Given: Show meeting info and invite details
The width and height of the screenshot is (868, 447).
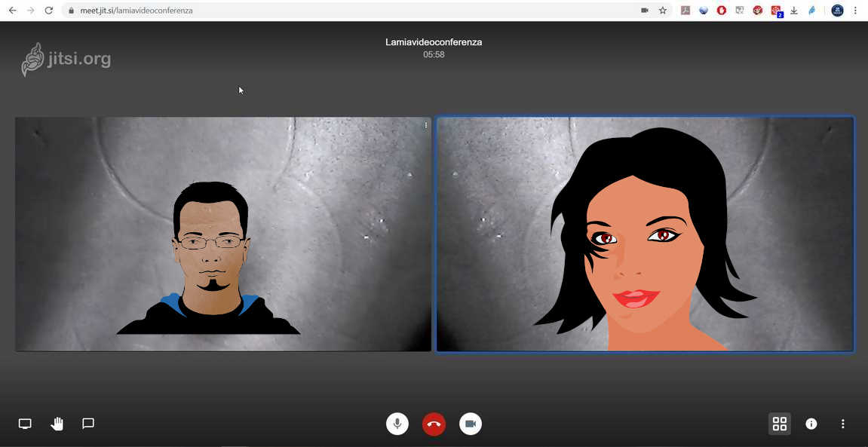Looking at the screenshot, I should point(811,424).
